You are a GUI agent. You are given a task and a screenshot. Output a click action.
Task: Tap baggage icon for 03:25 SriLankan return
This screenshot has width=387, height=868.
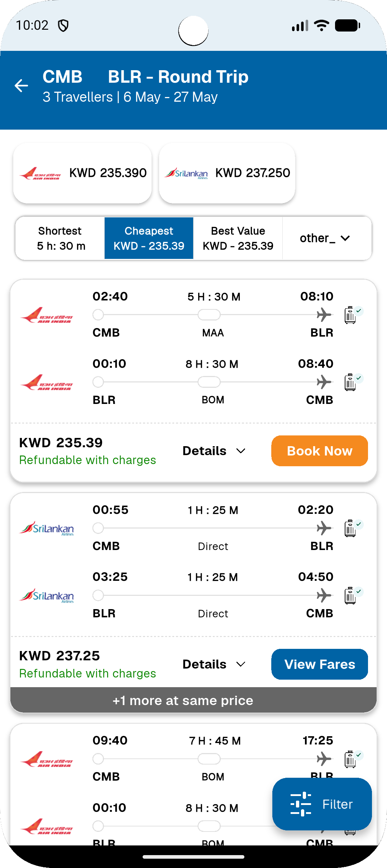coord(350,595)
